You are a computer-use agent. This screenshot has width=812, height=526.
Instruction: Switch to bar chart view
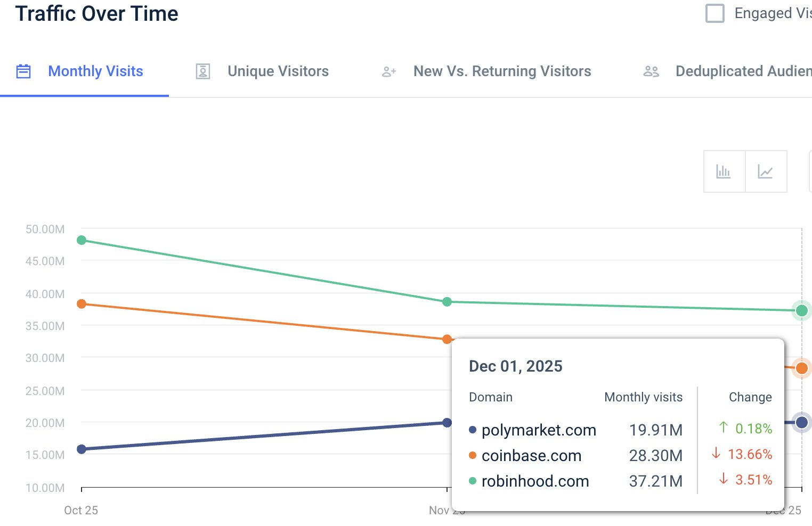pos(724,171)
